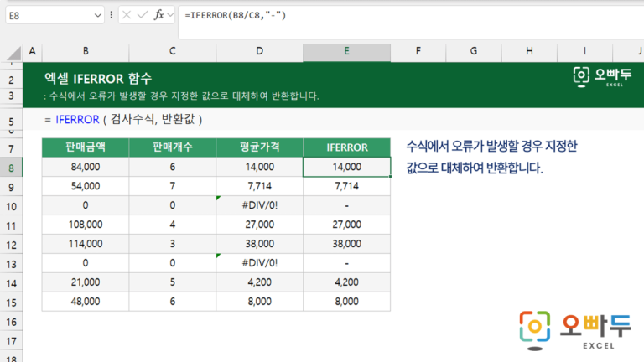Open the Insert Function fx button
This screenshot has height=362, width=644.
point(159,15)
